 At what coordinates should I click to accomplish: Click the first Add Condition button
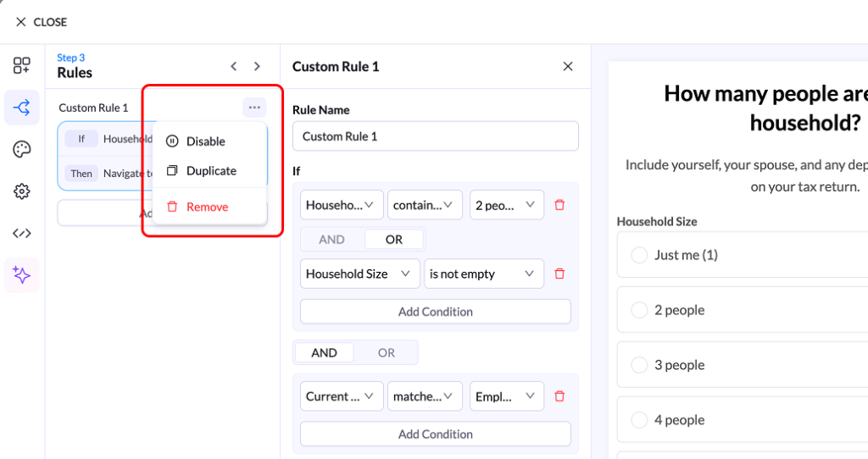pyautogui.click(x=436, y=312)
